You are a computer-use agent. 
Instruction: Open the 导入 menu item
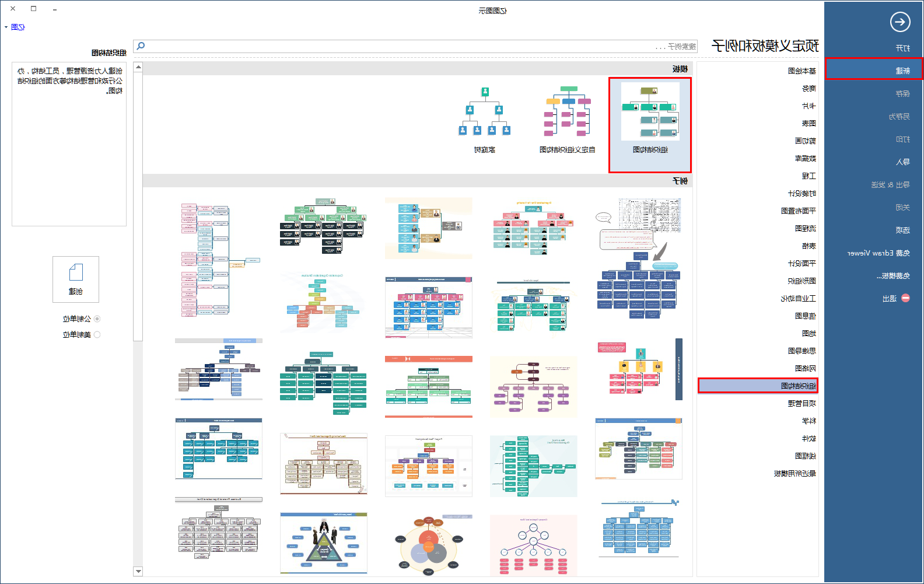[x=903, y=162]
